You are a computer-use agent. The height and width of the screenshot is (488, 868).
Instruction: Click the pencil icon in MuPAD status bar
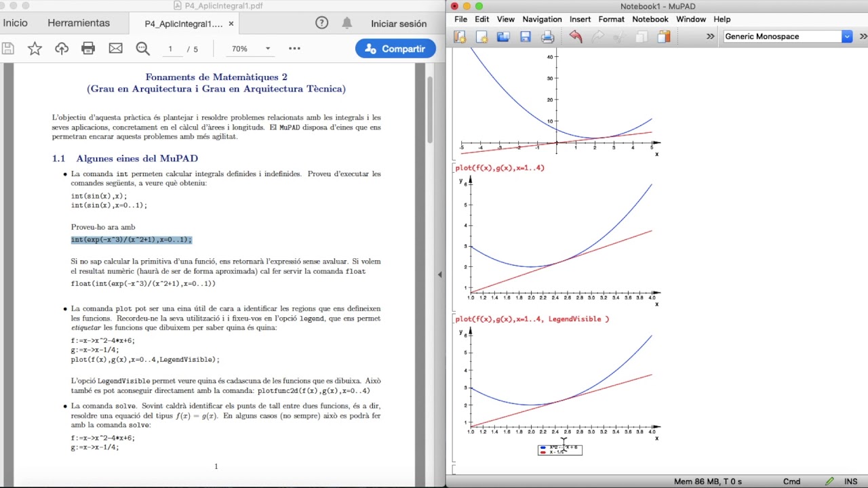click(x=829, y=481)
